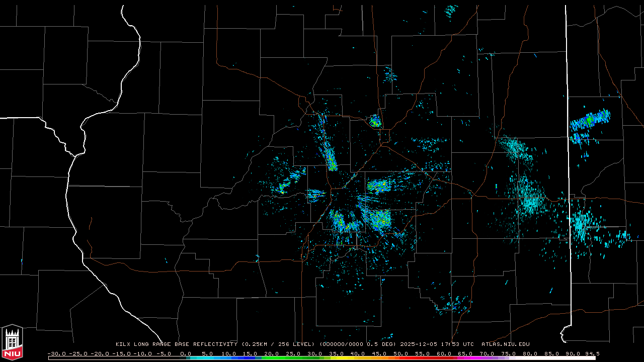This screenshot has height=362, width=644.
Task: Click the NIU castle logo
Action: (12, 343)
